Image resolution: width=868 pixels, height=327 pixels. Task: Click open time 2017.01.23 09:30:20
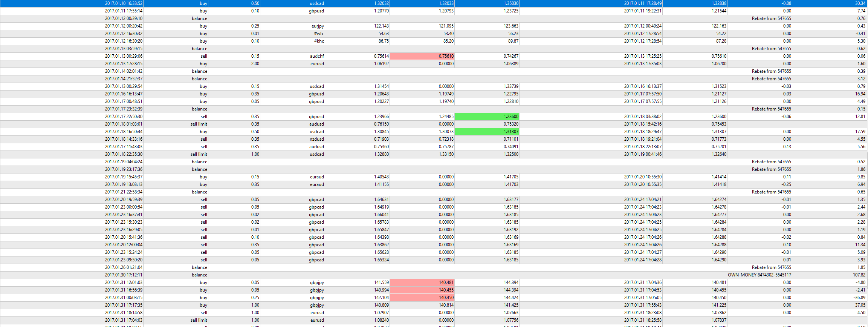click(x=124, y=260)
